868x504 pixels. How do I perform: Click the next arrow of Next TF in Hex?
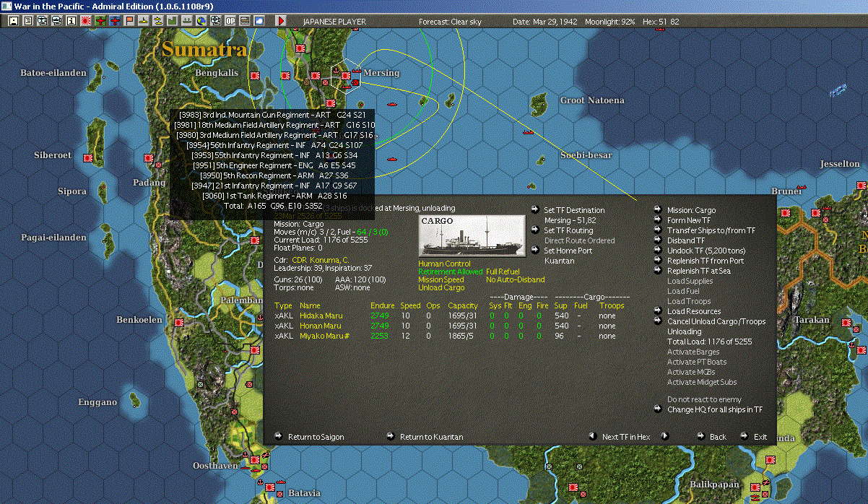click(x=665, y=436)
